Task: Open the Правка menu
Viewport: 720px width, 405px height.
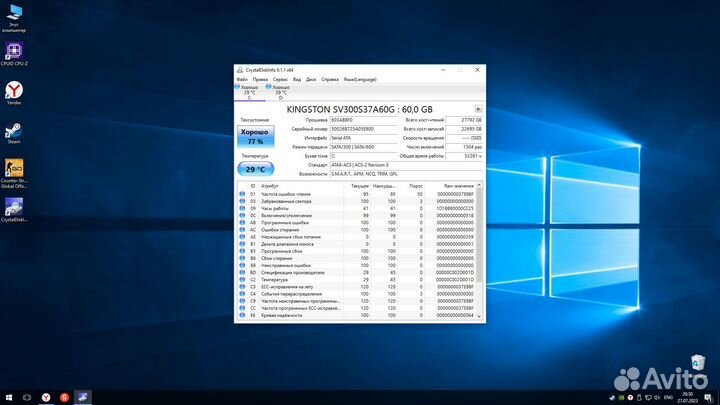Action: pos(260,79)
